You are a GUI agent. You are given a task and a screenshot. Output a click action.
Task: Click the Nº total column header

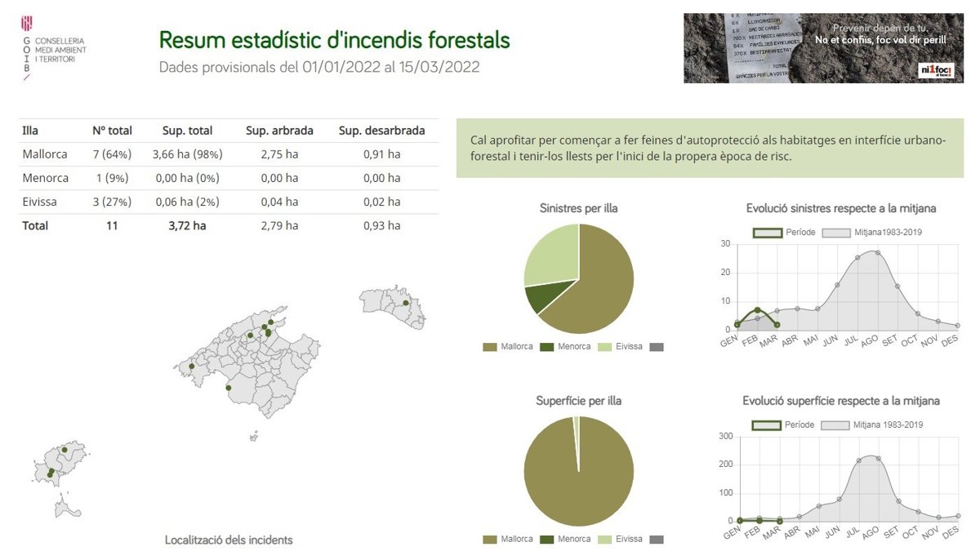[x=112, y=131]
